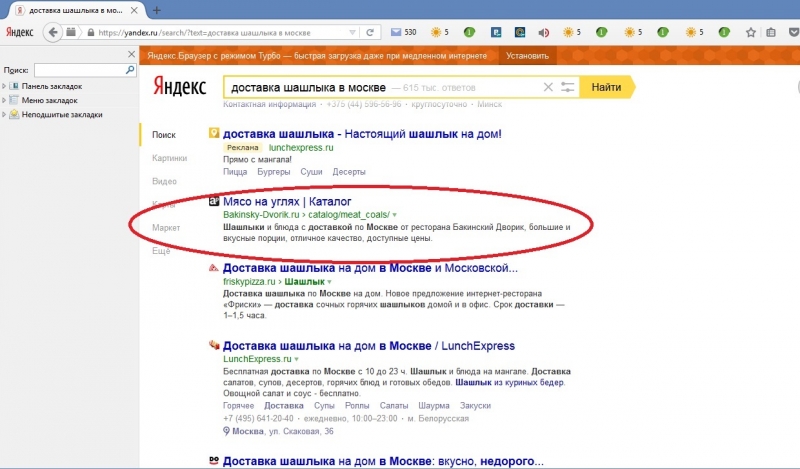This screenshot has height=469, width=800.
Task: Open 'Горячее' LunchExpress sitelink
Action: [x=238, y=406]
